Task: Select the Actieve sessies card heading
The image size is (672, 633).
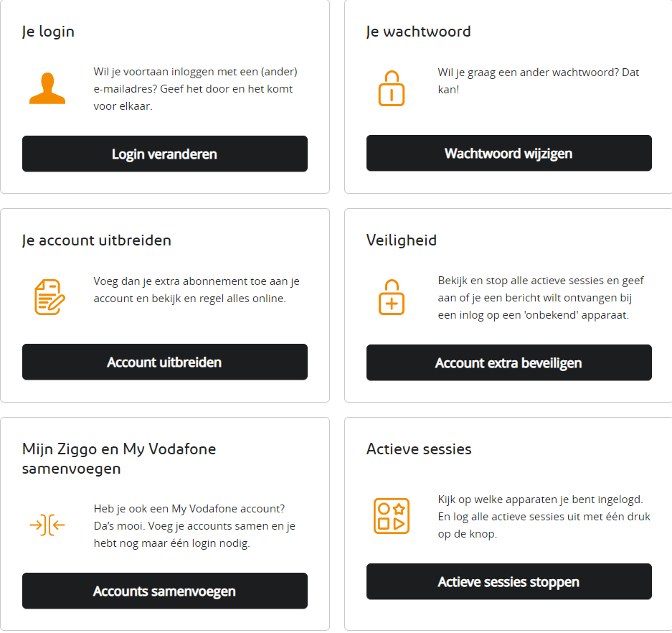Action: (419, 449)
